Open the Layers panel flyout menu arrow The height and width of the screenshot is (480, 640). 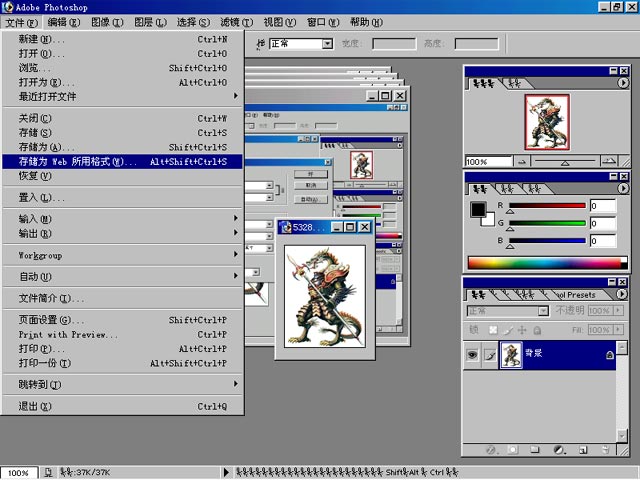[x=621, y=294]
